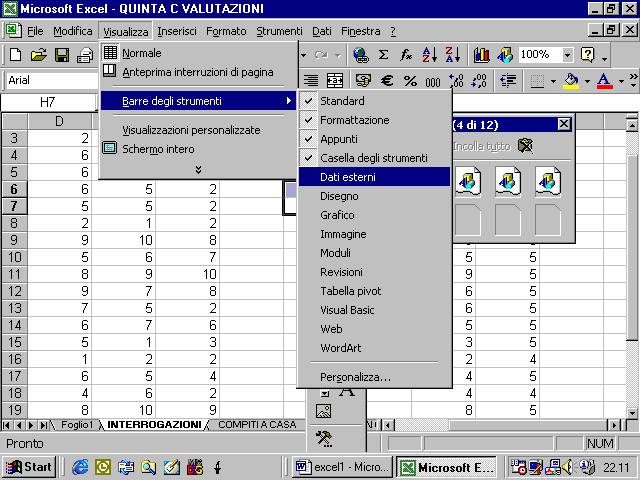Open Fill Color dropdown arrow
Image resolution: width=640 pixels, height=480 pixels.
[x=587, y=81]
